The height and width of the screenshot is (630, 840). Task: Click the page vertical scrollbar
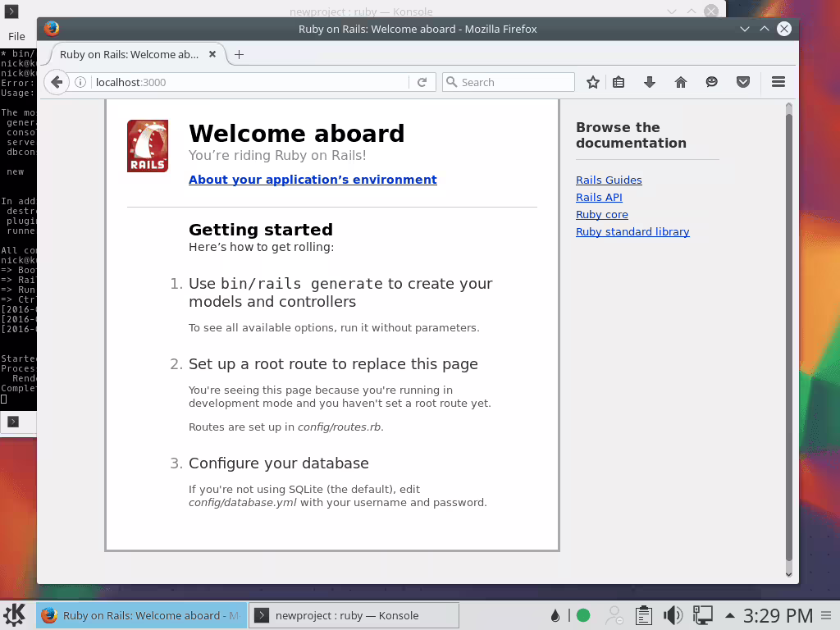coord(788,337)
